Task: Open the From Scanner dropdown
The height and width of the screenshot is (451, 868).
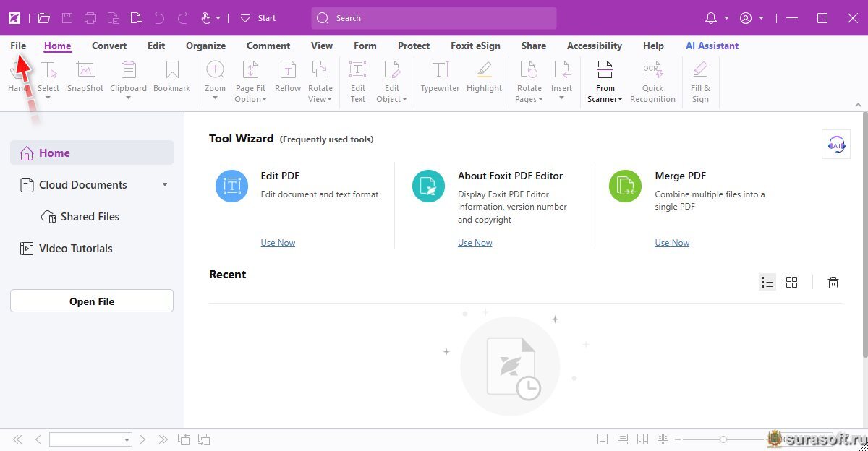Action: (x=605, y=99)
